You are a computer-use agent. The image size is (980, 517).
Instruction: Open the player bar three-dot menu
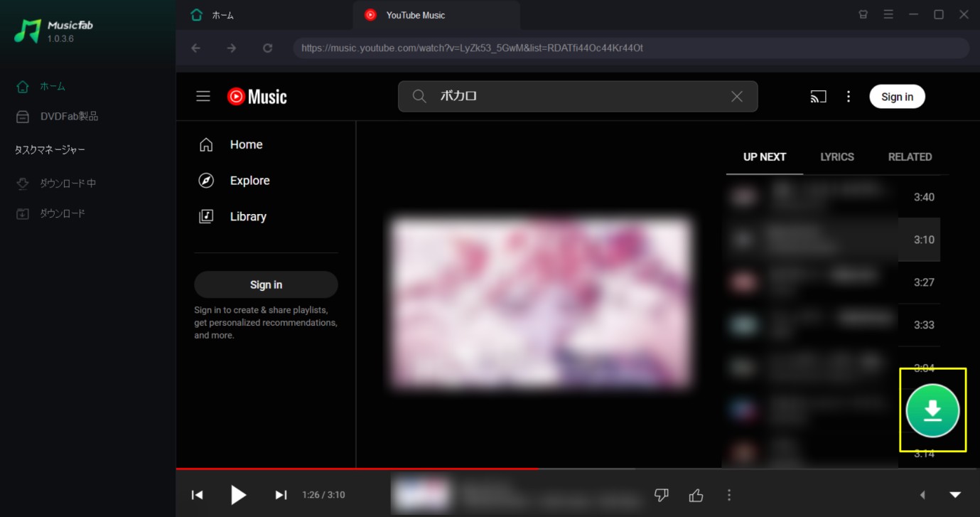coord(729,495)
